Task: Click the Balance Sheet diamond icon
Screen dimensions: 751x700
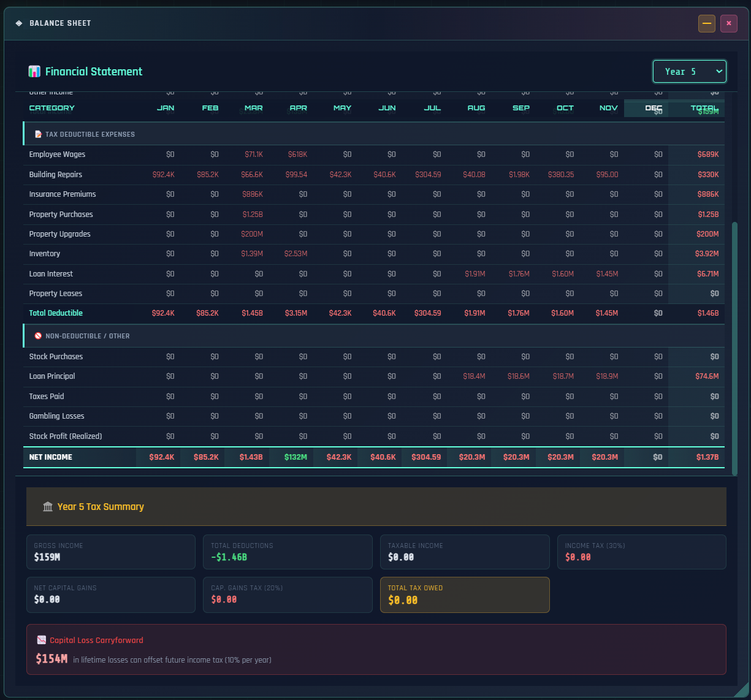Action: click(x=19, y=23)
